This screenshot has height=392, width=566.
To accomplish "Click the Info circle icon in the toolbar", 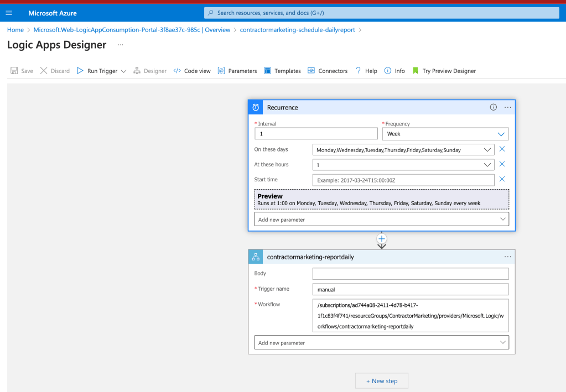I will pyautogui.click(x=388, y=71).
